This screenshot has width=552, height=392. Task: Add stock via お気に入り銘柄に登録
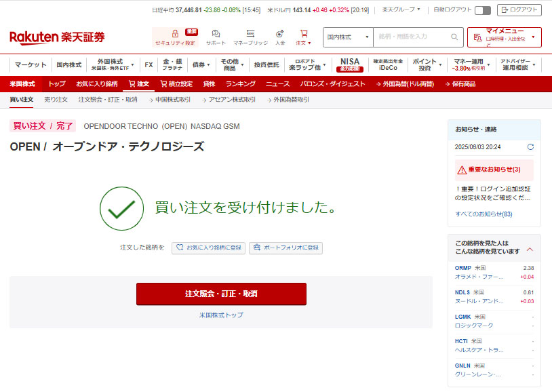208,248
